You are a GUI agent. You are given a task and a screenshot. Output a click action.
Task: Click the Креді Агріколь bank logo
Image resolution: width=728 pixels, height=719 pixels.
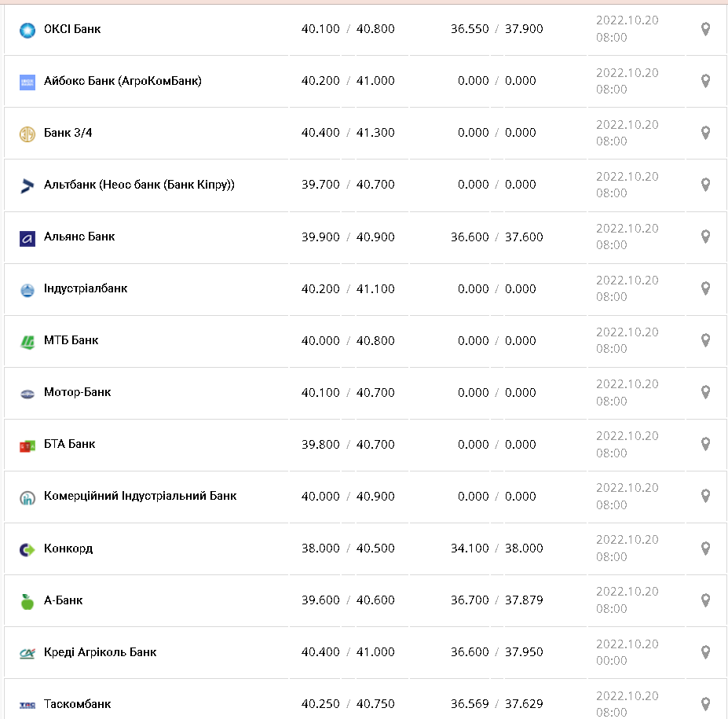pos(27,654)
